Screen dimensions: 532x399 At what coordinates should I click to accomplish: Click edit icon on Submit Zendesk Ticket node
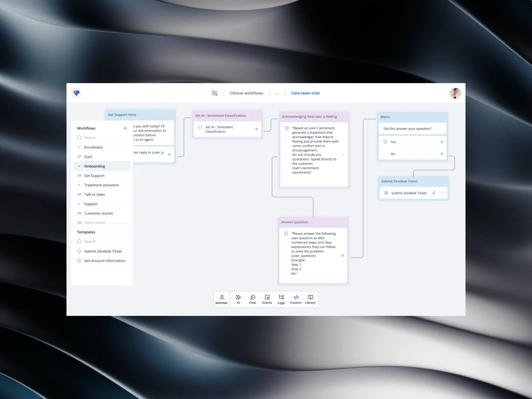[x=434, y=193]
